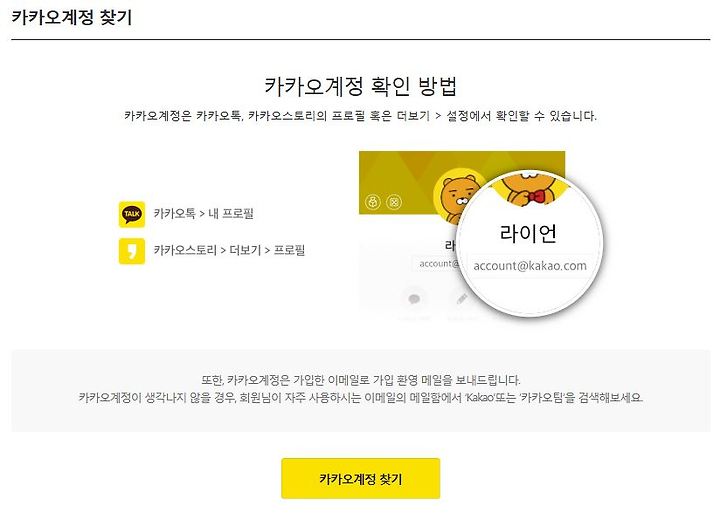Click the chat bubble icon under profile
Screen dimensions: 720x513
[414, 299]
